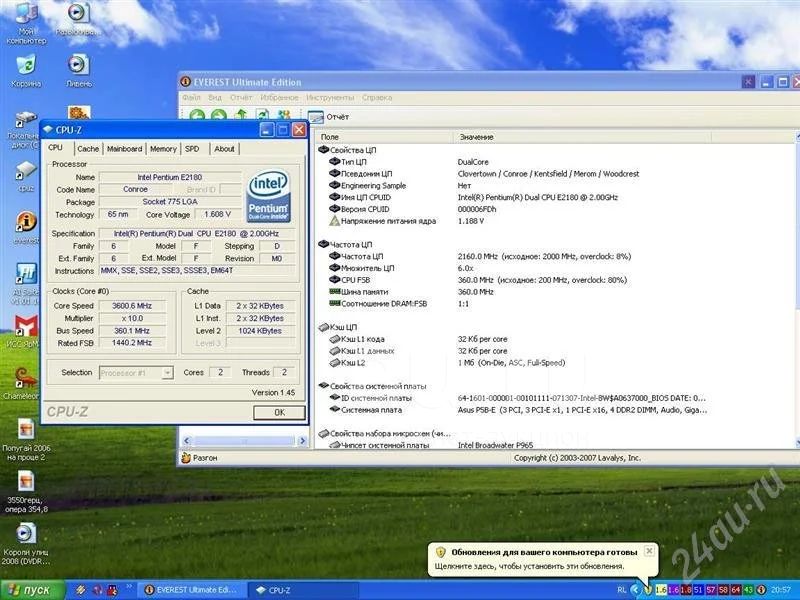
Task: Select the Кэш ЦП group row
Action: 337,327
